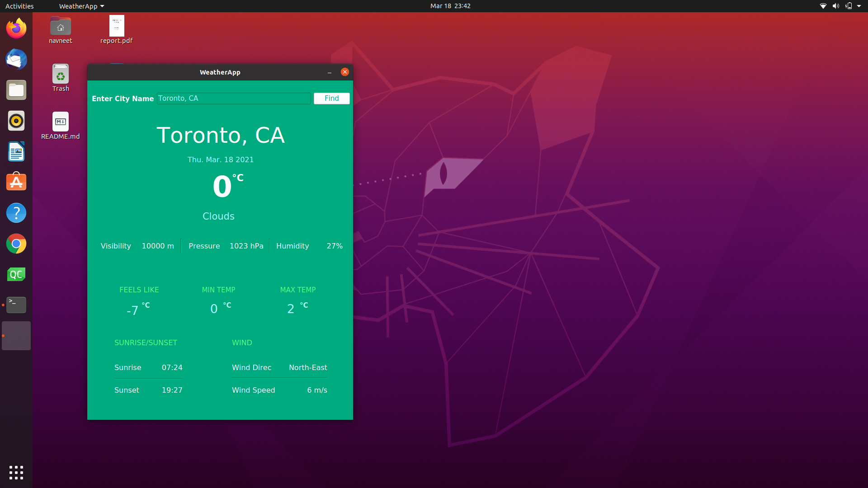The height and width of the screenshot is (488, 868).
Task: Click the volume speaker icon
Action: point(836,6)
